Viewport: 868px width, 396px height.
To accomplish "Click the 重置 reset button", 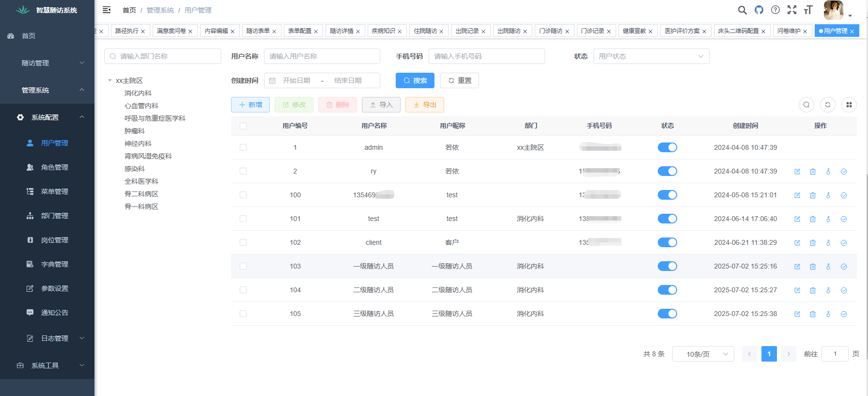I will tap(460, 80).
